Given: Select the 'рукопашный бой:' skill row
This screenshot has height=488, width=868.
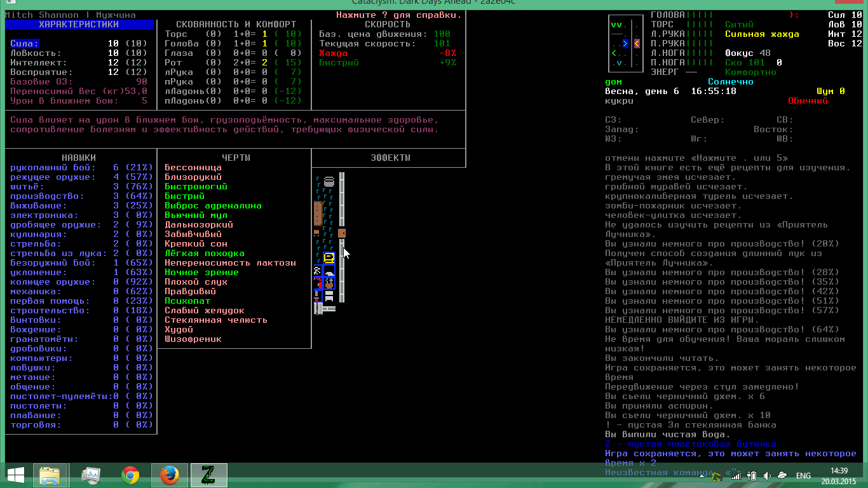Looking at the screenshot, I should click(x=82, y=168).
